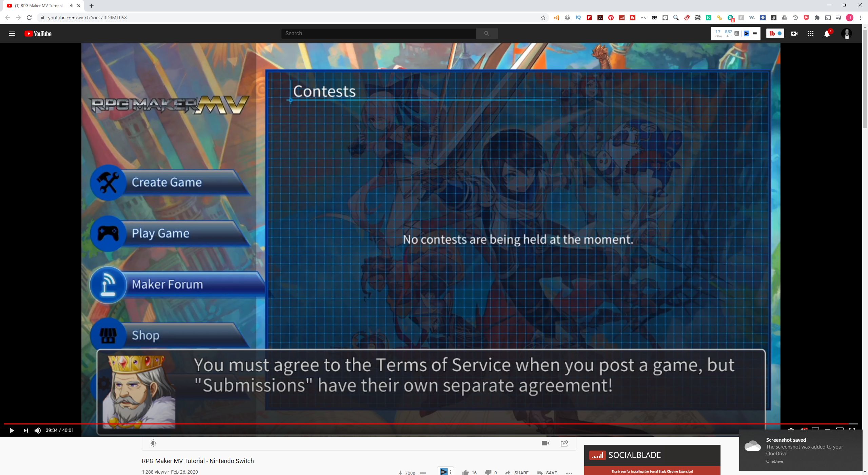868x475 pixels.
Task: Mute the video volume speaker
Action: click(38, 431)
